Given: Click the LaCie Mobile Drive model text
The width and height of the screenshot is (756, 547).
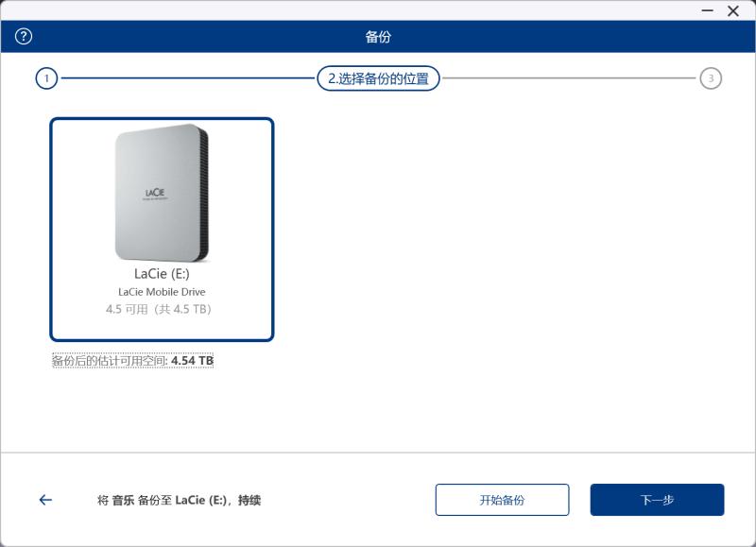Looking at the screenshot, I should tap(162, 292).
